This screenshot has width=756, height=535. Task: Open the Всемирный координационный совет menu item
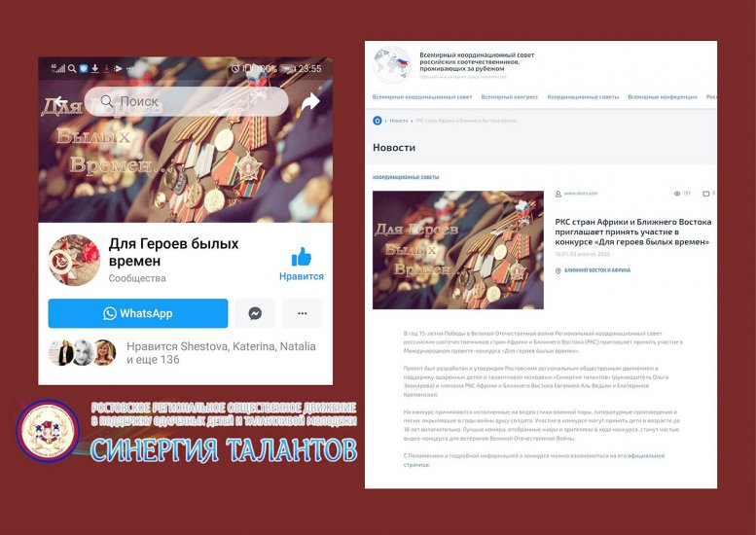point(422,97)
